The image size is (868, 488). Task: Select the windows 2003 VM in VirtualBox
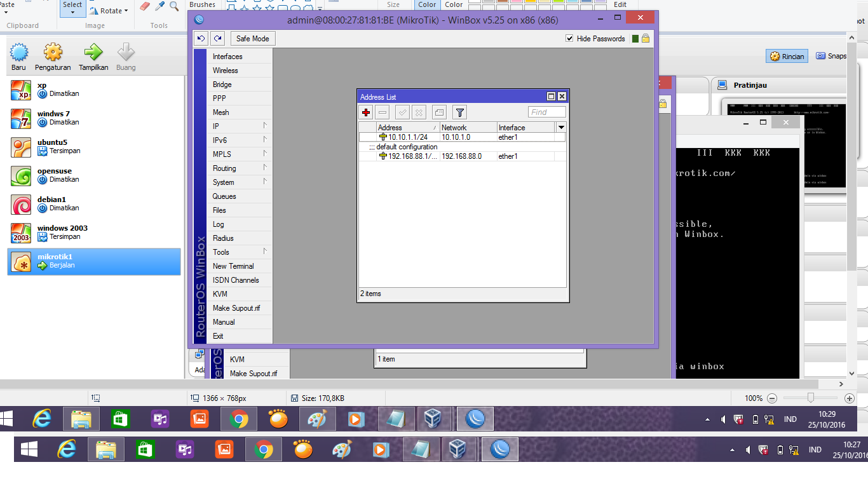click(94, 233)
